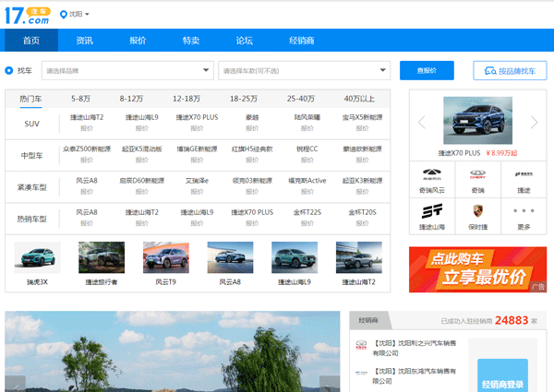The width and height of the screenshot is (554, 392).
Task: Click the large landscape banner image
Action: click(x=173, y=351)
